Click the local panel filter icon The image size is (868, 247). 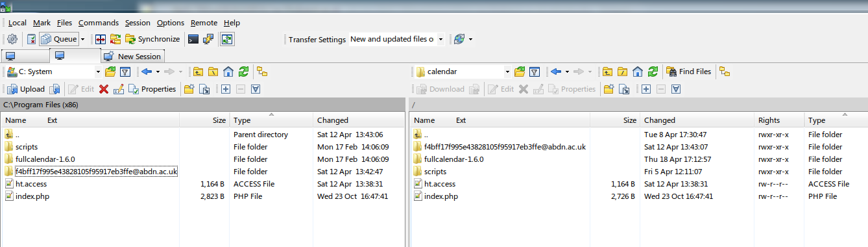(x=126, y=71)
